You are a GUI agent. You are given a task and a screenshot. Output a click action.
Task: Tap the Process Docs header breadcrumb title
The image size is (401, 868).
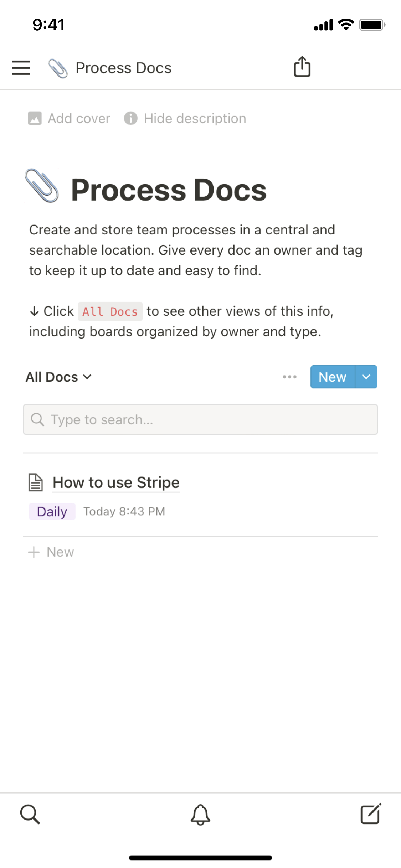tap(124, 68)
